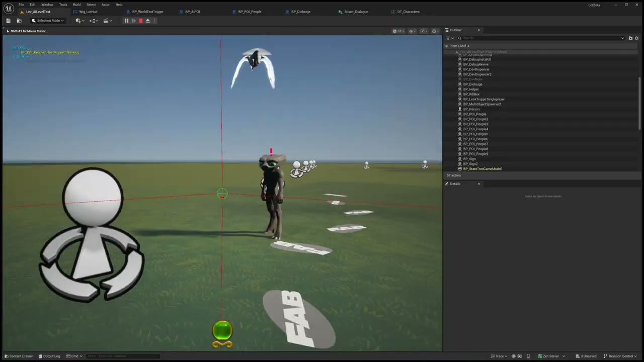Image resolution: width=644 pixels, height=362 pixels.
Task: Open the Cinematics clapperboard dropdown
Action: point(107,21)
